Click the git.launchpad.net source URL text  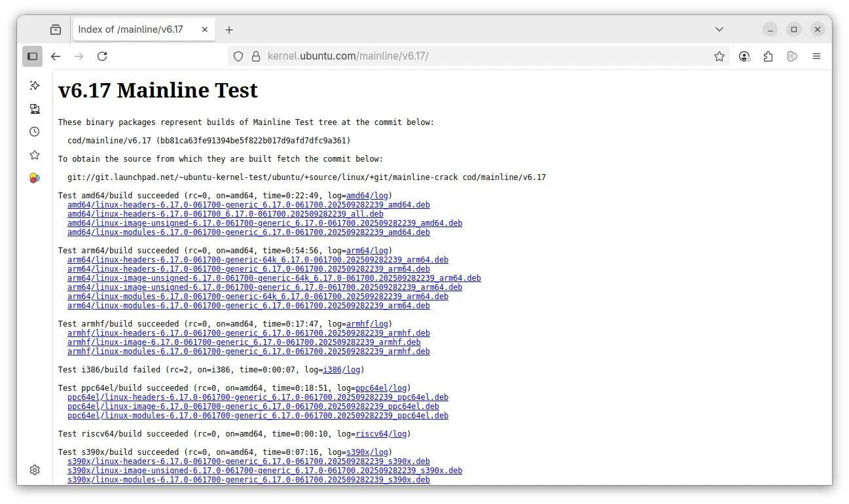[306, 177]
